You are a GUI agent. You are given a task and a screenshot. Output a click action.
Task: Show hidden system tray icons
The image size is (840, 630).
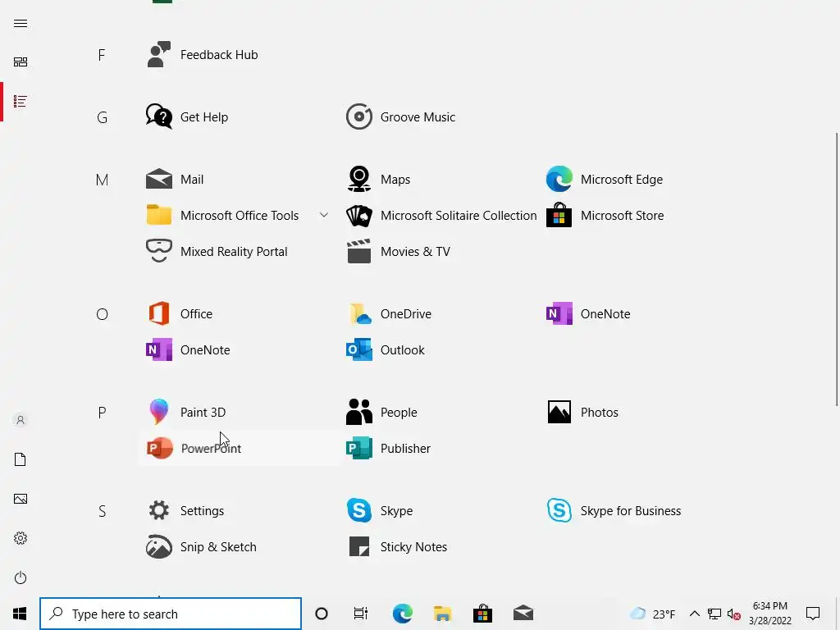point(694,614)
